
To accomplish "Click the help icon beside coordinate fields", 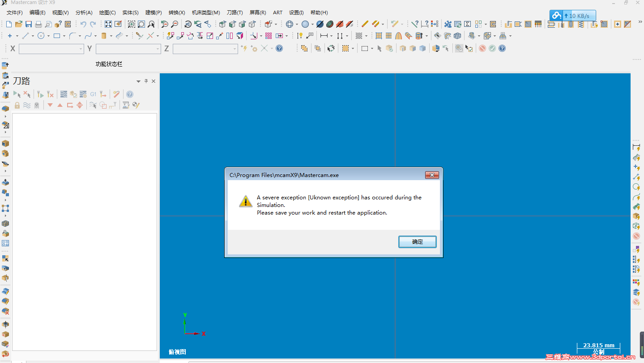I will click(279, 48).
